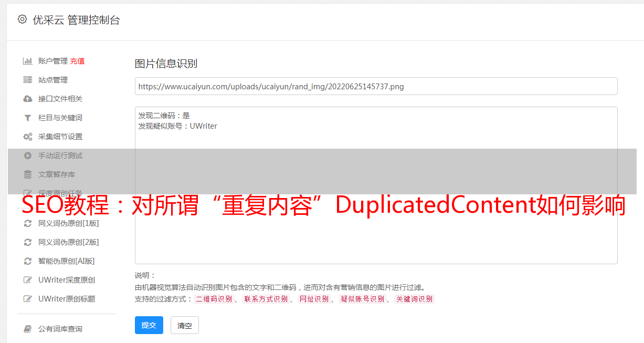Click the gear icon beside 优采云 管理控制台
Screen dimensions: 644x343
point(22,19)
